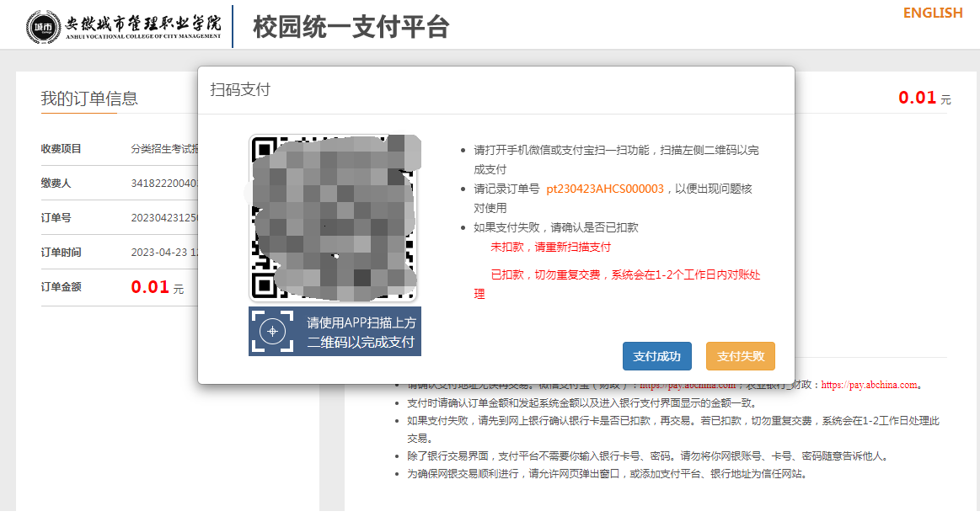The height and width of the screenshot is (522, 980).
Task: Click the blurred QR code image
Action: 335,218
